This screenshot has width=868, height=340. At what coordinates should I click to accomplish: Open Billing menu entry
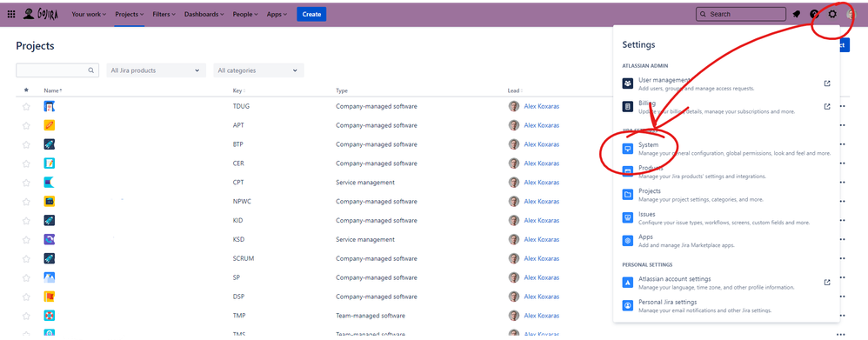[x=726, y=107]
